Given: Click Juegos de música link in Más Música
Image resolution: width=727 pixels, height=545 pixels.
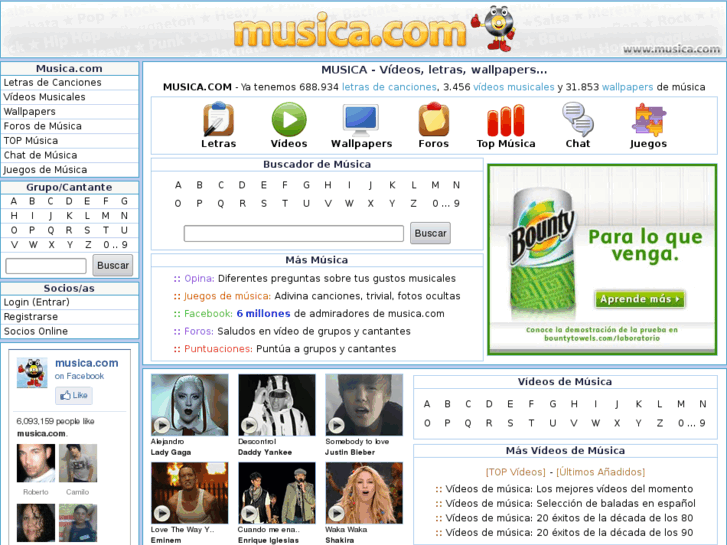Looking at the screenshot, I should 227,296.
